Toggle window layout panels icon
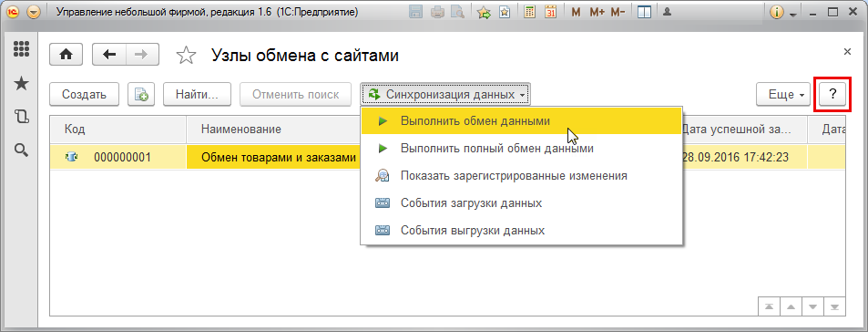Image resolution: width=868 pixels, height=332 pixels. (644, 12)
